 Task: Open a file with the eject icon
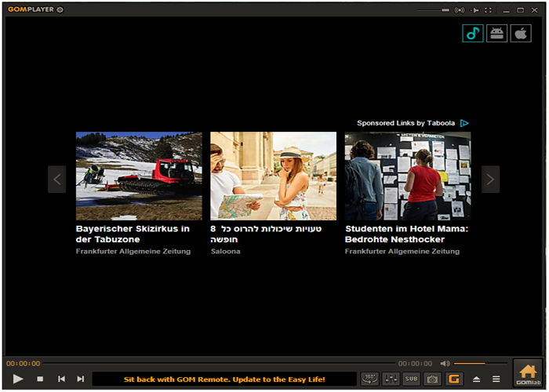coord(476,379)
